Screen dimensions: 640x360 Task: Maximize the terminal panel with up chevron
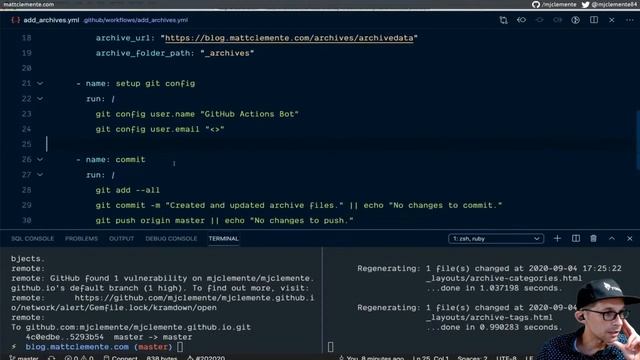612,238
